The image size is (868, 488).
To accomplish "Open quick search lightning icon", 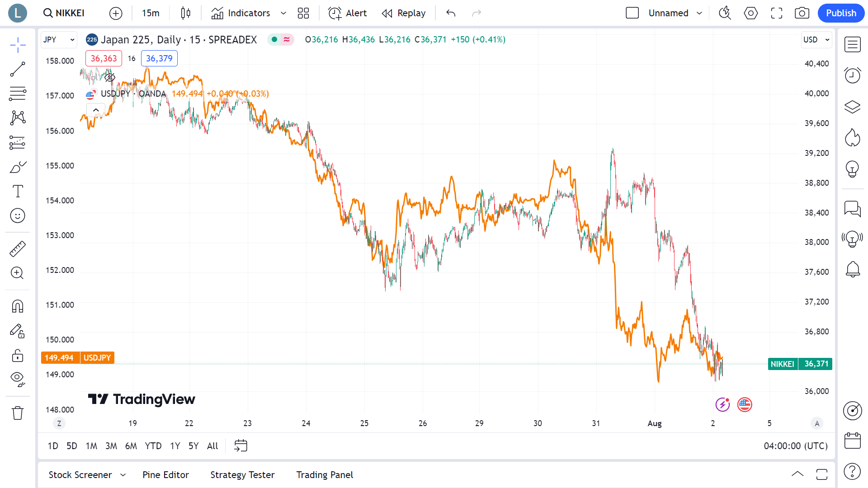I will pos(725,13).
